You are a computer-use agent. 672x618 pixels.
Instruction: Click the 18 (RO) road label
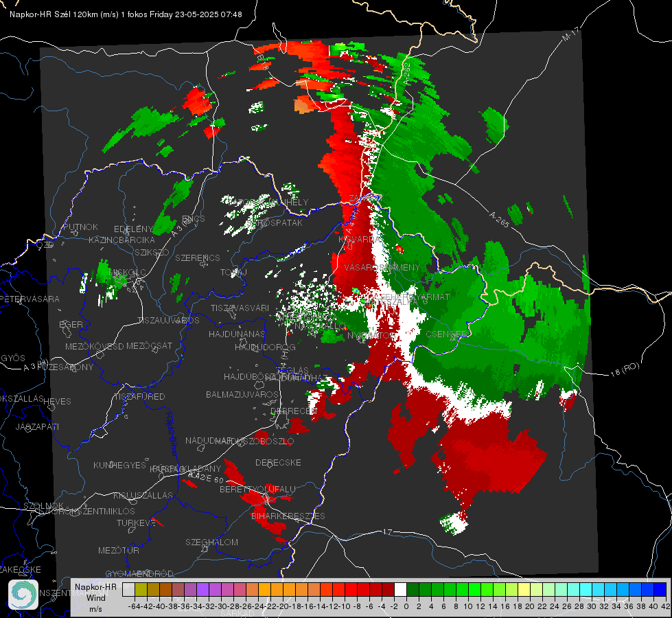tap(625, 369)
